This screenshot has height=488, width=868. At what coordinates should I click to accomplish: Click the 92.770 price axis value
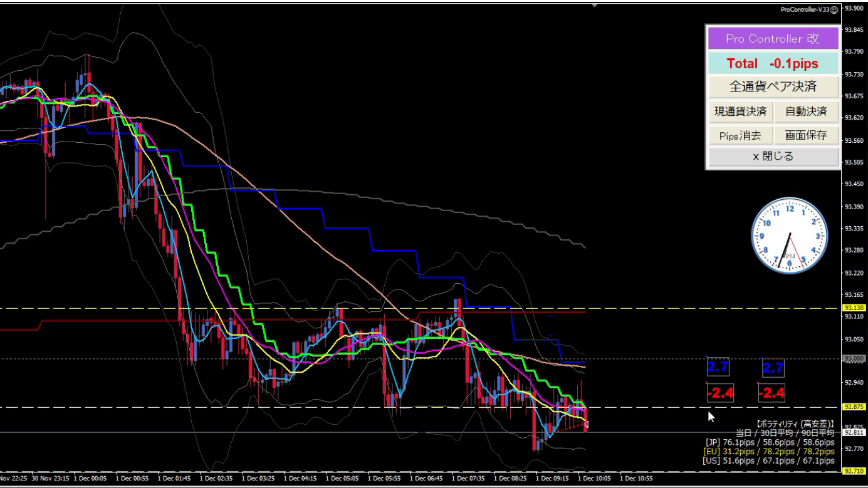(854, 449)
